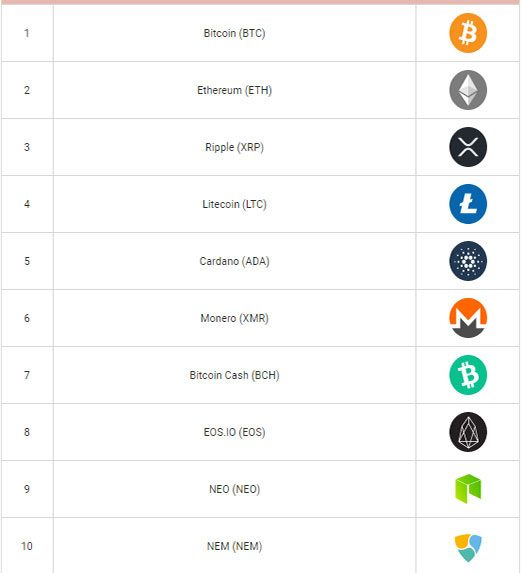Screen dimensions: 521x573
Task: Click the Bitcoin (BTC) name text
Action: pos(234,33)
